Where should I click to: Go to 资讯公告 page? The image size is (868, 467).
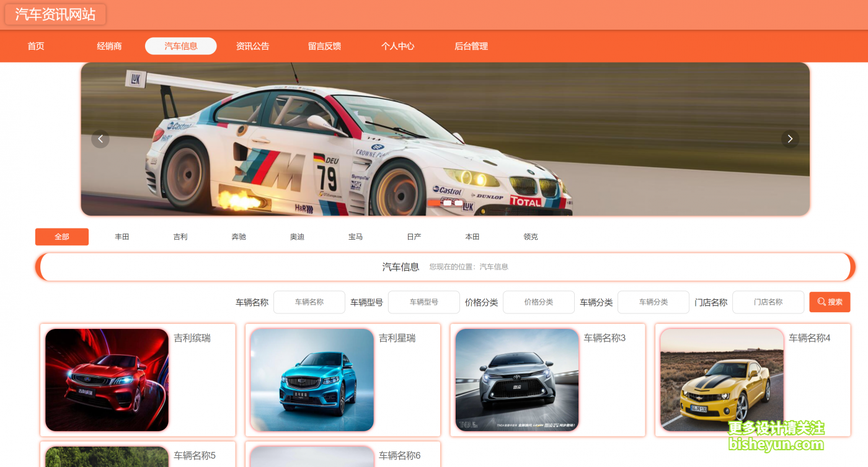[x=253, y=46]
